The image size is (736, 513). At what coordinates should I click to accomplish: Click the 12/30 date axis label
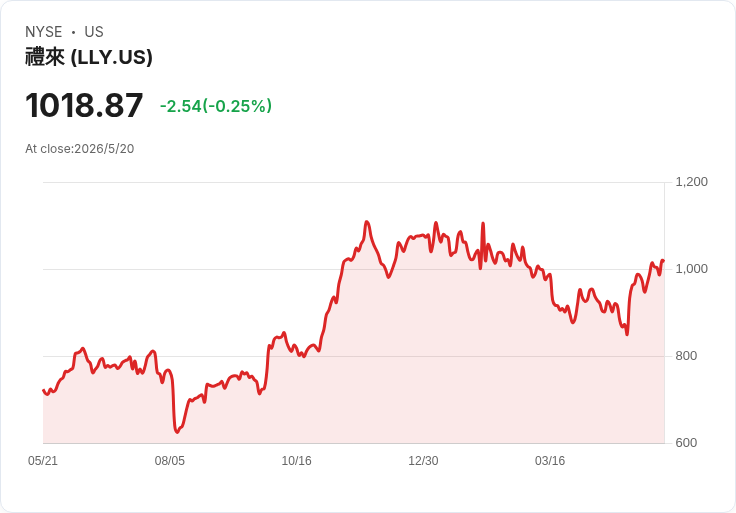(423, 460)
